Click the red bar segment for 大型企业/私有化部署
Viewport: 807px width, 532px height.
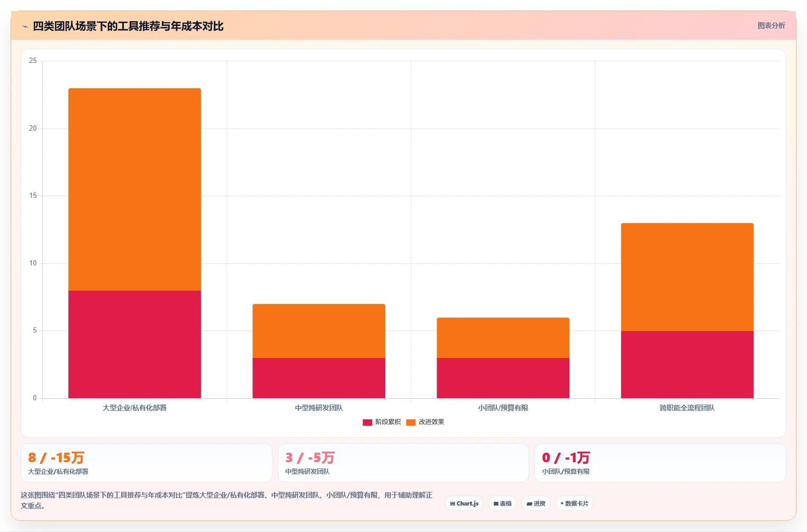134,344
